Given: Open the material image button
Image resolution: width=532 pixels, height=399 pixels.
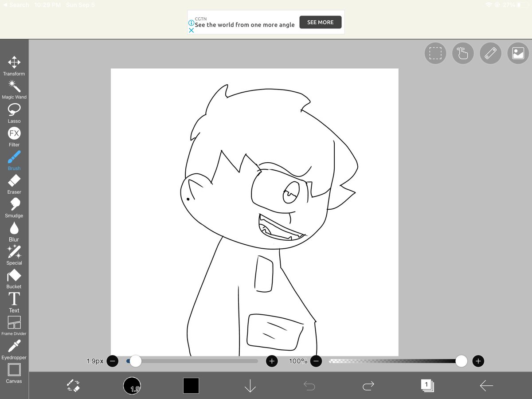Looking at the screenshot, I should pyautogui.click(x=518, y=53).
